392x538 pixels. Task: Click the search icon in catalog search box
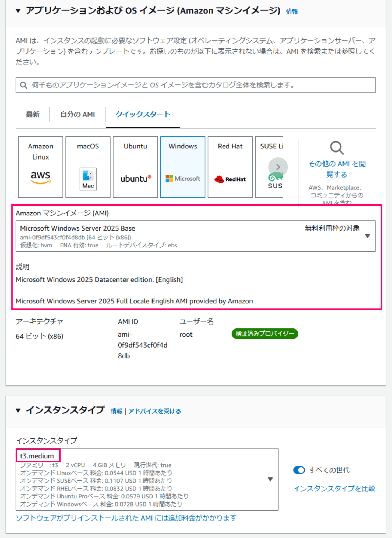pos(24,85)
